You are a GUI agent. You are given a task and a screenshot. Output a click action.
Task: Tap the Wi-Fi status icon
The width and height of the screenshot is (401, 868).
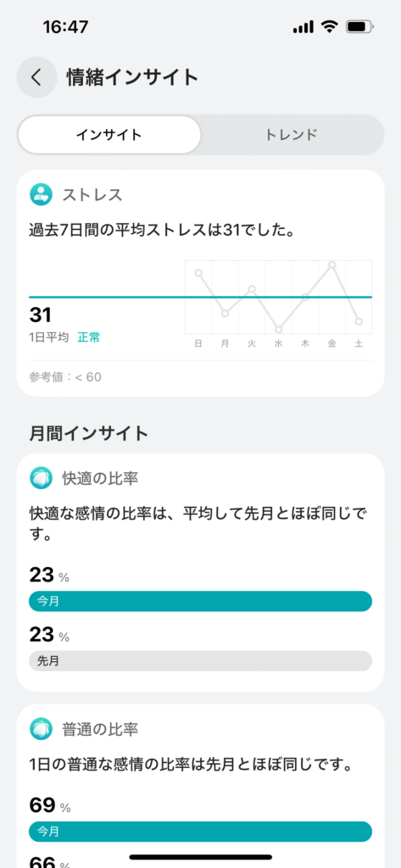(x=330, y=26)
